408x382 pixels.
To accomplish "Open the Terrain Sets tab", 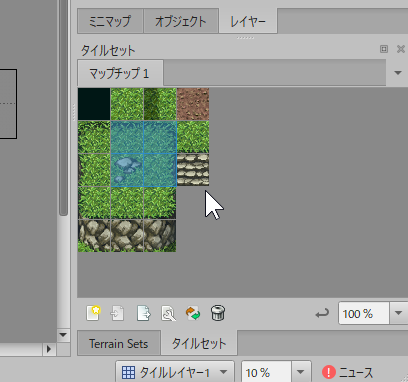I will point(119,343).
